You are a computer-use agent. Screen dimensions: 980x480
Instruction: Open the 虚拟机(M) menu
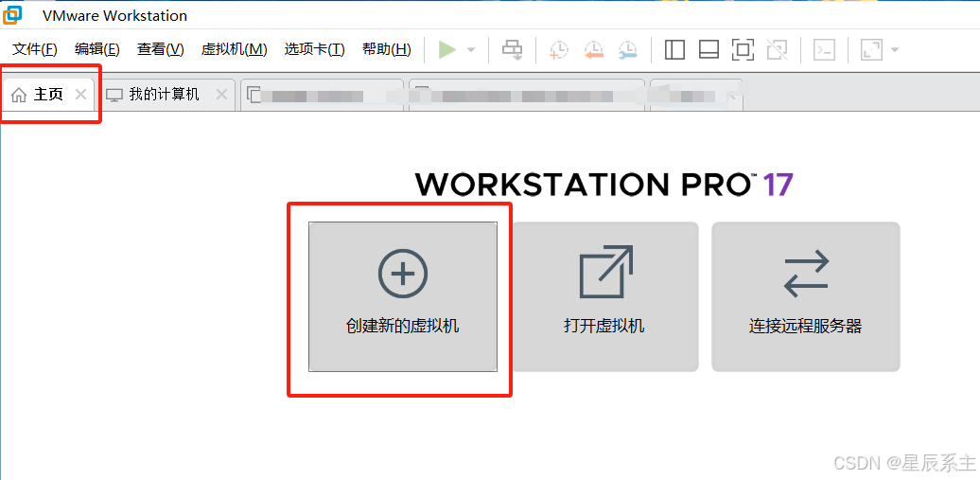tap(234, 49)
